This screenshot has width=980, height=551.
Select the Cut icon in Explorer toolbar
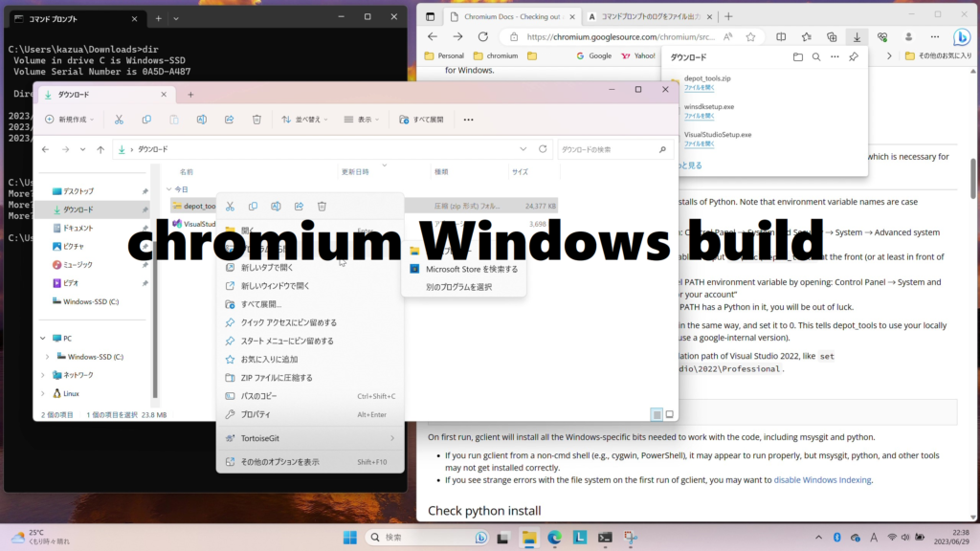click(118, 119)
